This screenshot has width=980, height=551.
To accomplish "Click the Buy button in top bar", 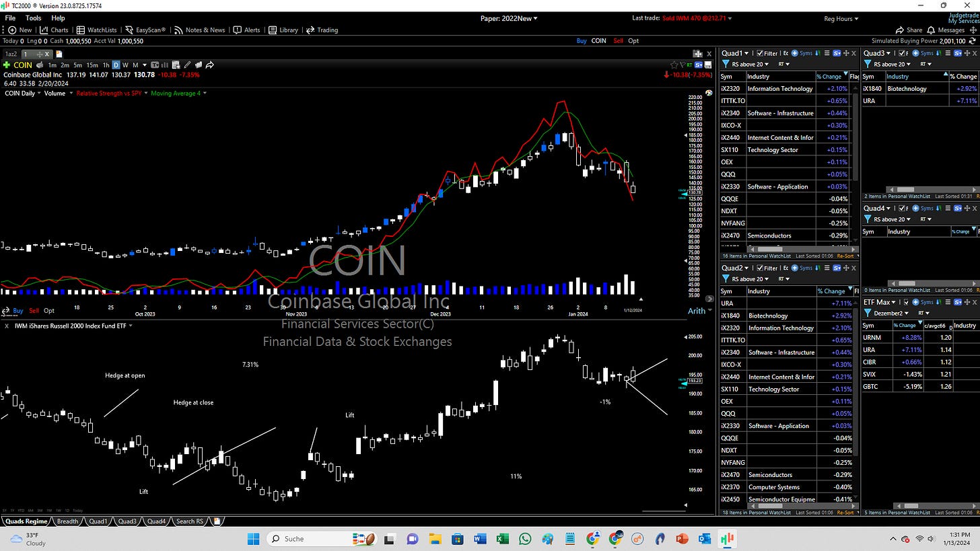I will pos(582,40).
